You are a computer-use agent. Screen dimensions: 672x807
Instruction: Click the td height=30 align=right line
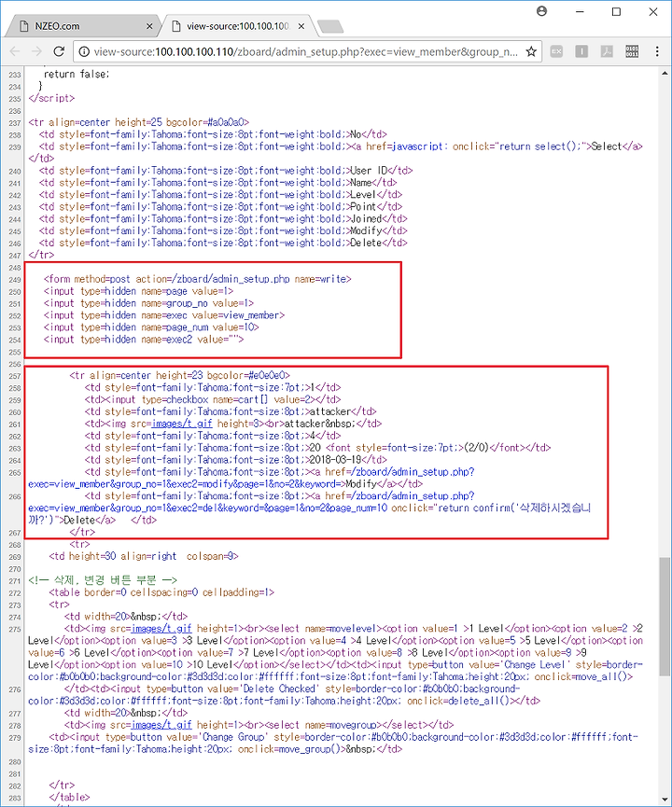(144, 556)
